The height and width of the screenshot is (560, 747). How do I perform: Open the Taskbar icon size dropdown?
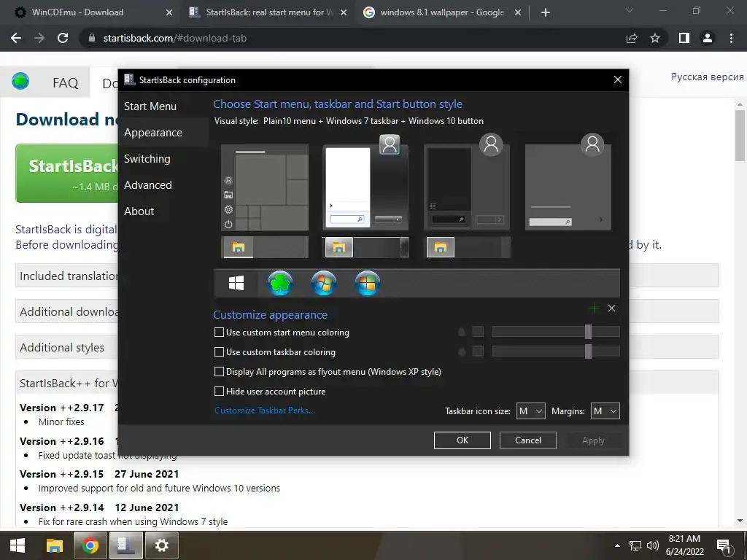pos(531,411)
